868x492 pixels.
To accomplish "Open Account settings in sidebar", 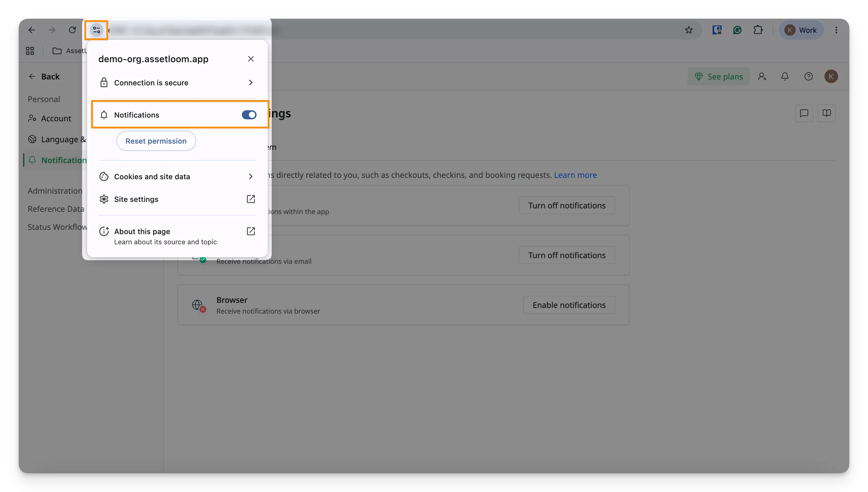I will pyautogui.click(x=50, y=118).
